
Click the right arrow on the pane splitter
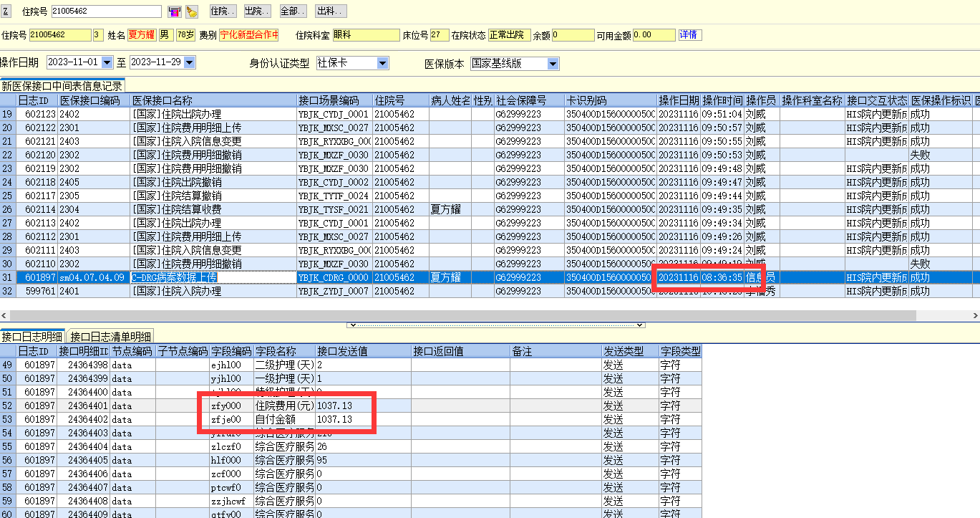(x=641, y=325)
